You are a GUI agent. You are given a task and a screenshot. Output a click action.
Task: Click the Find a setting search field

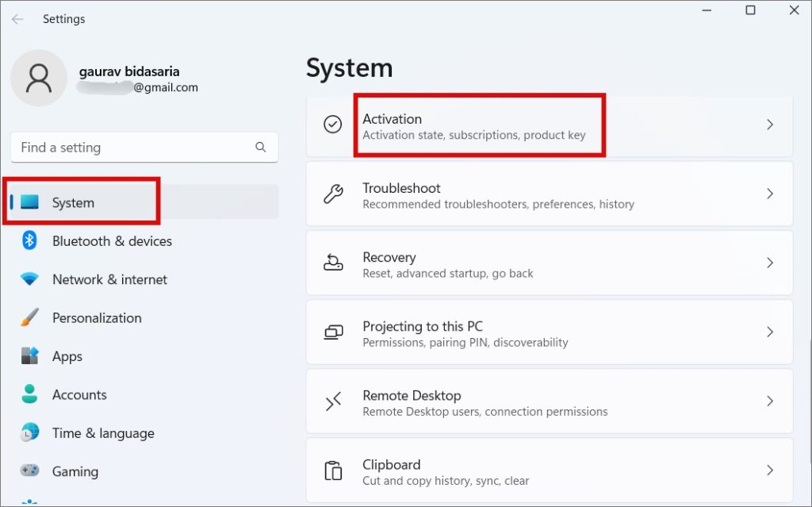(144, 148)
